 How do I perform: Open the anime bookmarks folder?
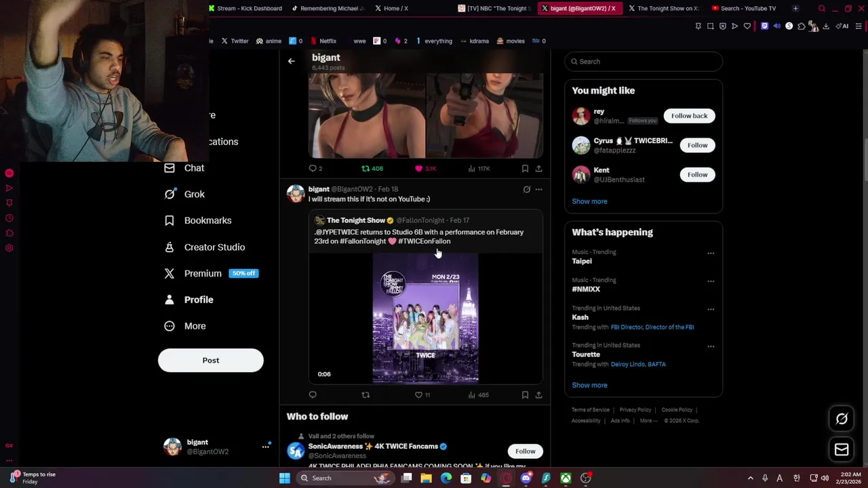(x=269, y=41)
